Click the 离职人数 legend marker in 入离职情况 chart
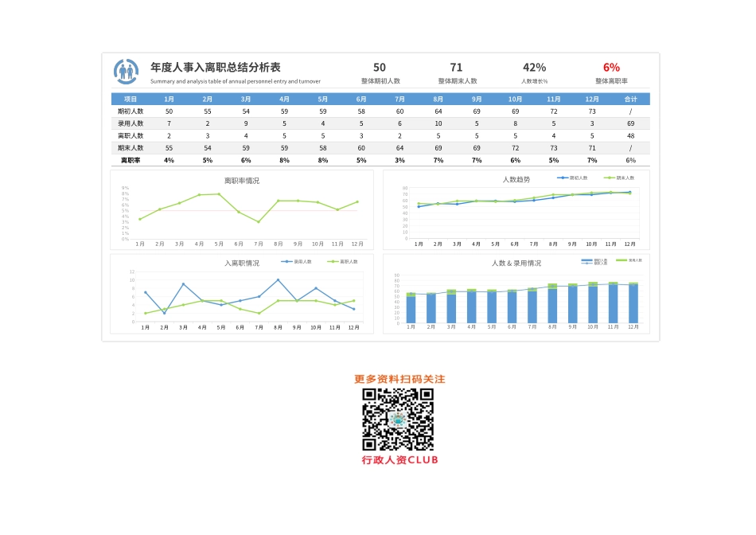 (333, 261)
